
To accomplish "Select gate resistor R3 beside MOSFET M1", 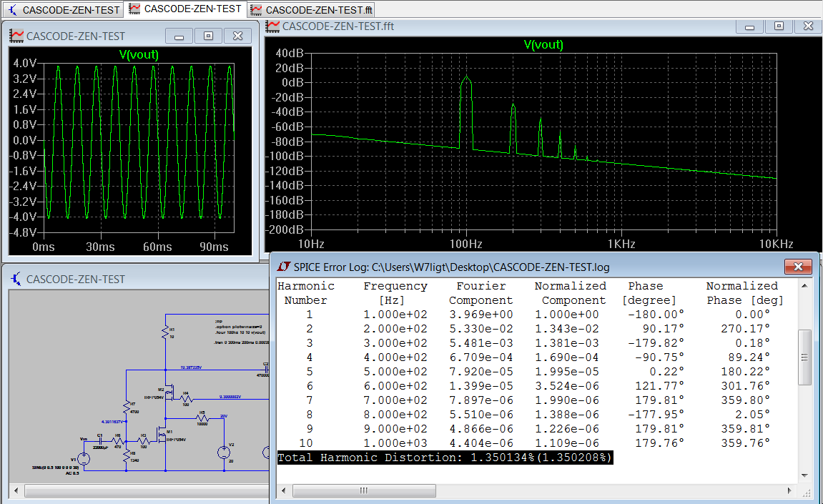I will [x=144, y=442].
